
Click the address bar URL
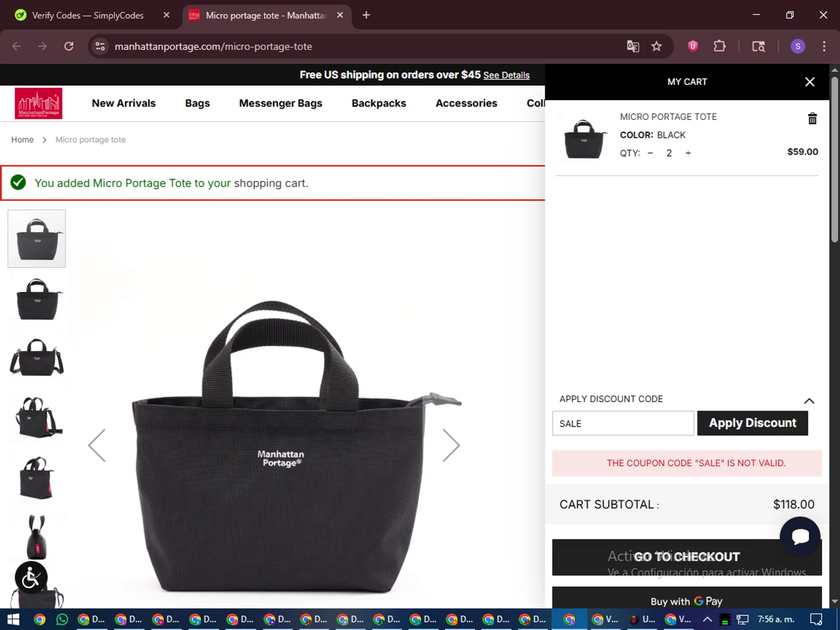coord(213,46)
